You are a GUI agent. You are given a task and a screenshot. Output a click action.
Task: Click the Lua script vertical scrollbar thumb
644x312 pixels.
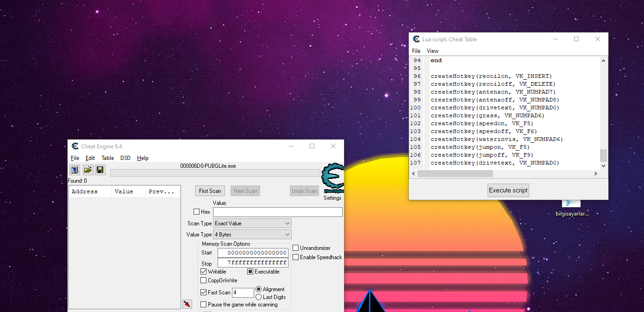click(x=603, y=155)
